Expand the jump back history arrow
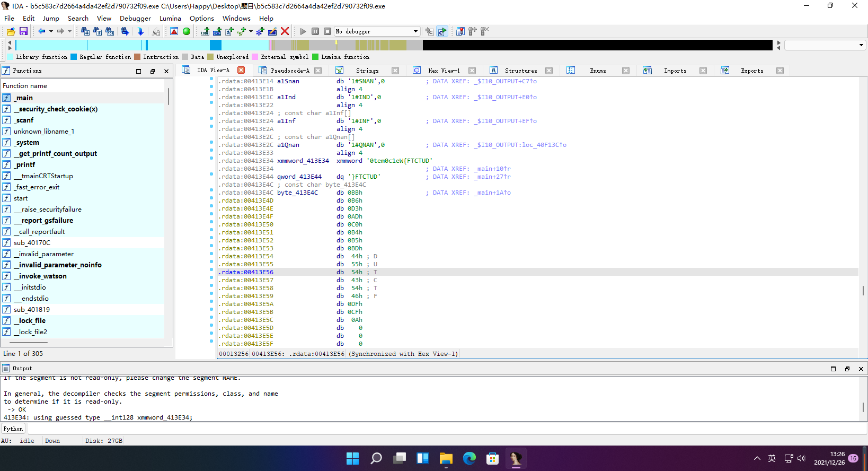 pos(51,31)
